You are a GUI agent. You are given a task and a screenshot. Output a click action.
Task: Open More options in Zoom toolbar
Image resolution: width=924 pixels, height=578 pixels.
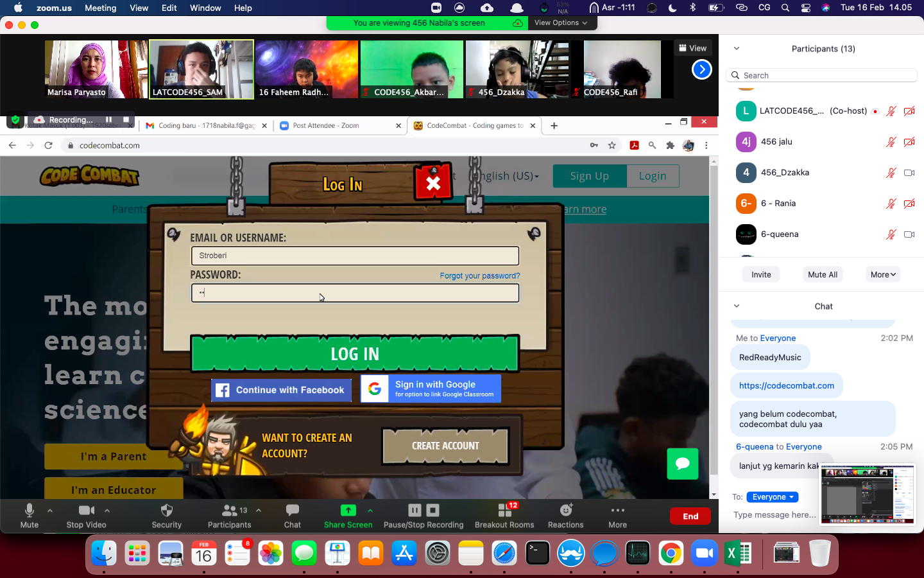pyautogui.click(x=617, y=516)
